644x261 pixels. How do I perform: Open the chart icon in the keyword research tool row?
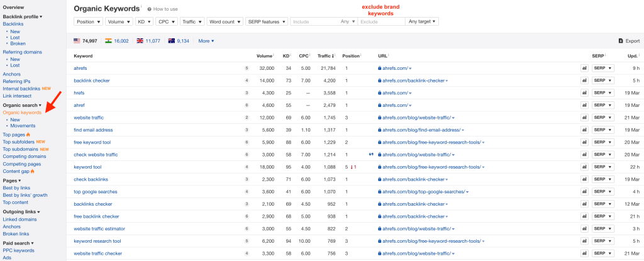[584, 241]
